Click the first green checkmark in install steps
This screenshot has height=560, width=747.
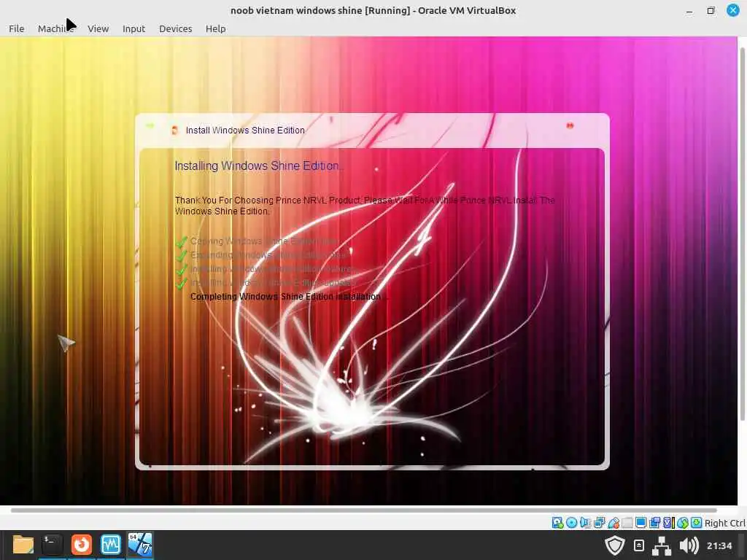click(181, 242)
